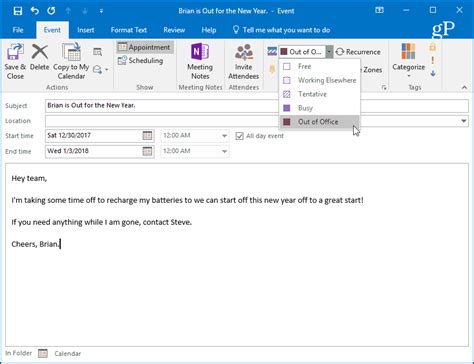Open Customize Quick Access Toolbar arrow
Image resolution: width=474 pixels, height=364 pixels.
[x=101, y=11]
